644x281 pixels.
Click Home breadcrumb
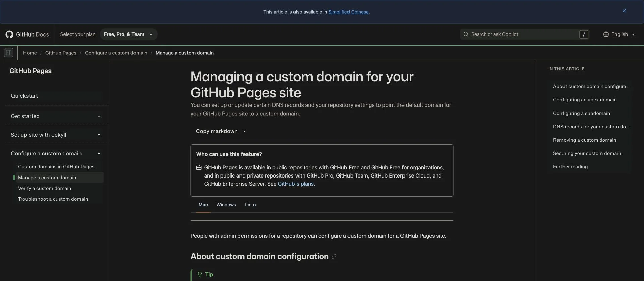click(30, 53)
